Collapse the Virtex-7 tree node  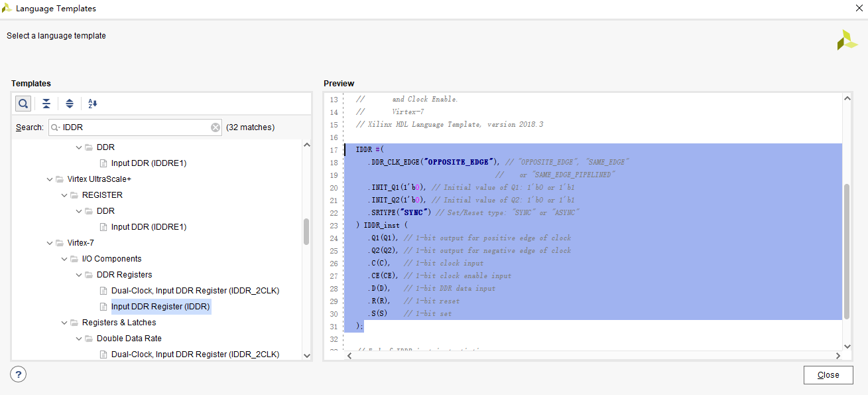click(50, 243)
